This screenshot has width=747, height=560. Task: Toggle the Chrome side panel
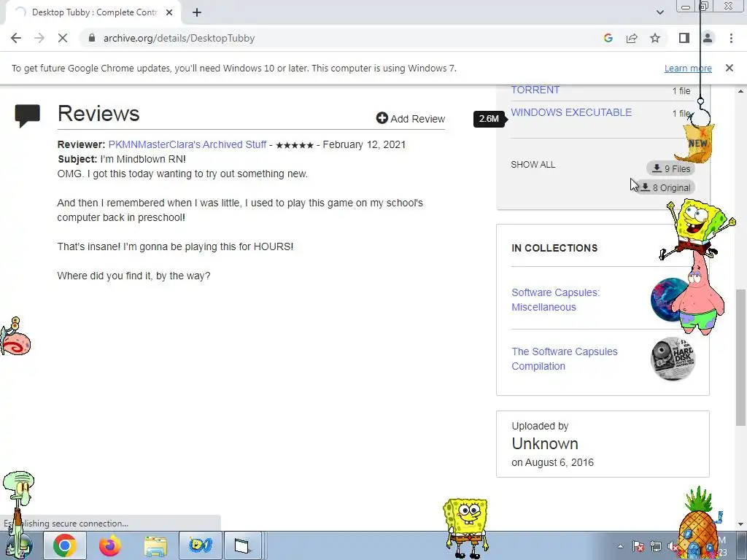(684, 38)
